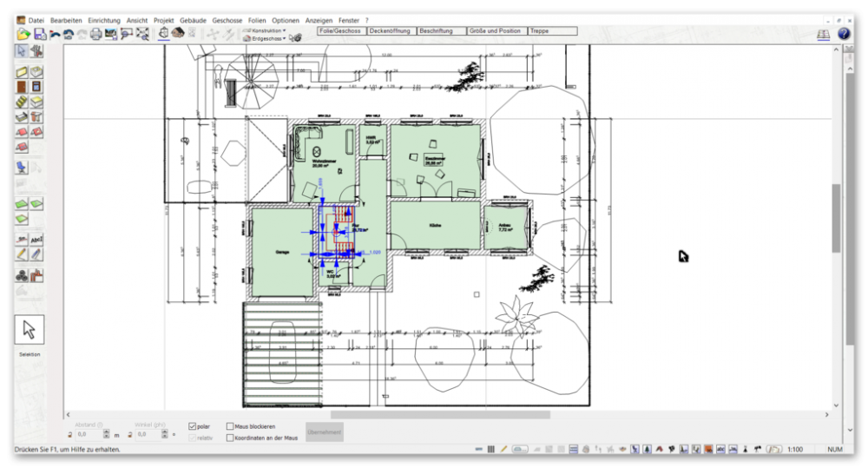Open the Erdgeschoss floor dropdown
The image size is (868, 468).
click(266, 39)
